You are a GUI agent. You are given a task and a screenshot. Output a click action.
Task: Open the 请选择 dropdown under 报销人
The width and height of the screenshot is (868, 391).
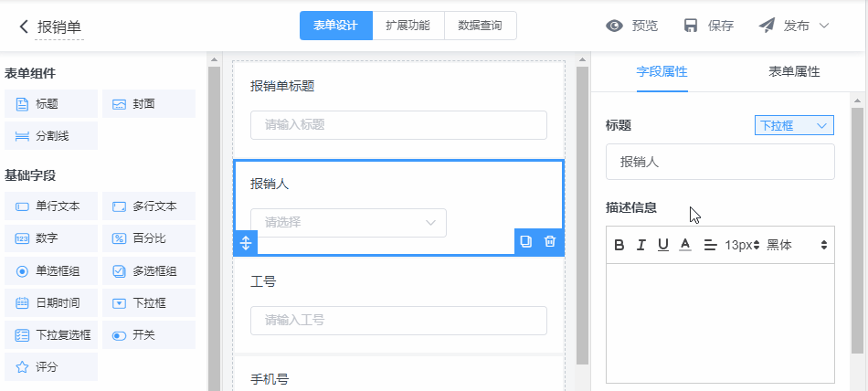pyautogui.click(x=348, y=223)
